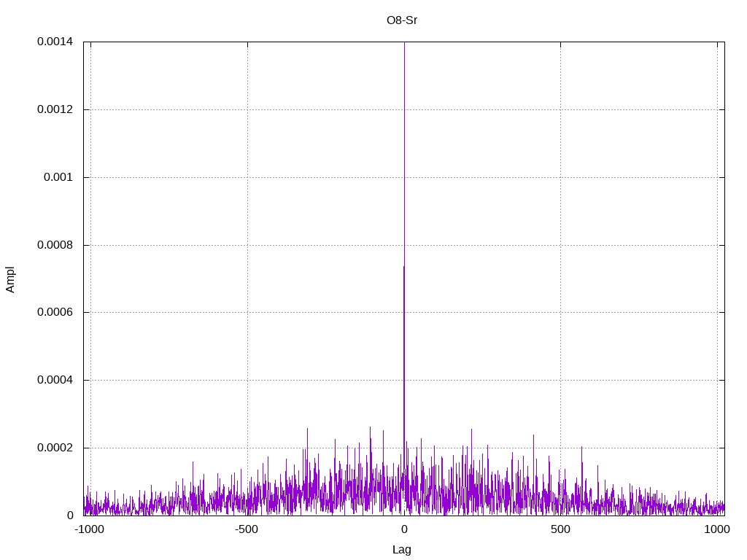Click x-axis tick label -500
This screenshot has width=747, height=560.
[x=247, y=529]
